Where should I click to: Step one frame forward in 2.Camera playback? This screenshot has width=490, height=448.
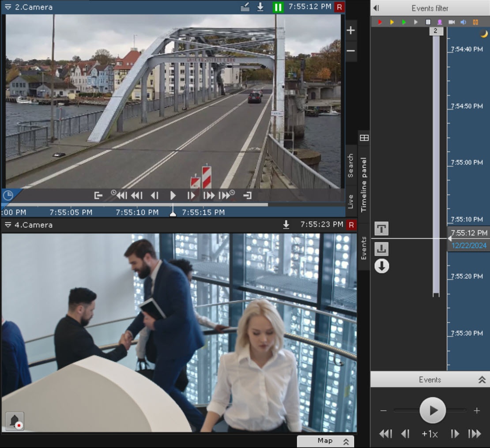click(191, 196)
